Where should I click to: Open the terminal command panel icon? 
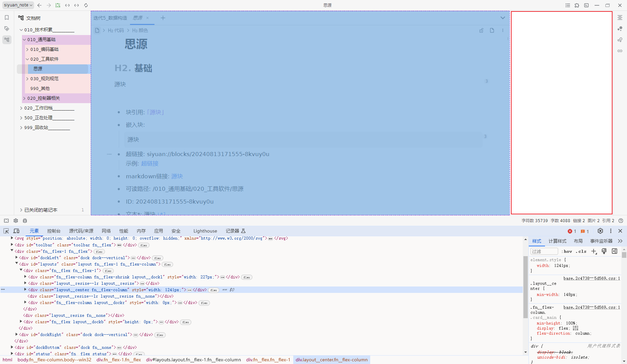tap(587, 5)
